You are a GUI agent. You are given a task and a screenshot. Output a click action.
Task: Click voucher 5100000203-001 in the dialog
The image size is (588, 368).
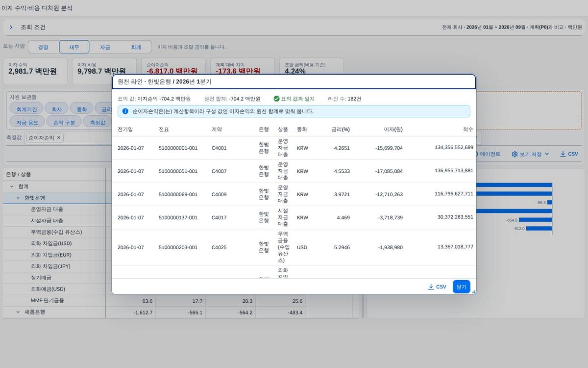(178, 247)
